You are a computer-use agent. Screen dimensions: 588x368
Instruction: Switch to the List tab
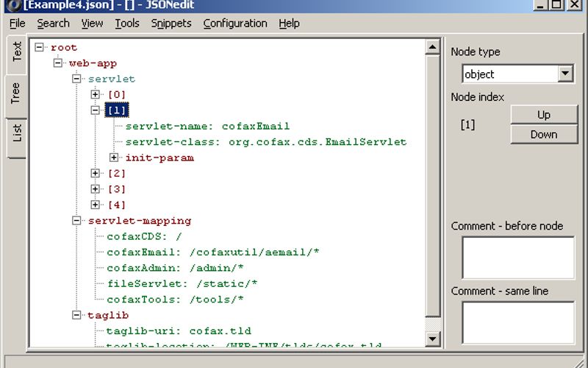point(16,132)
